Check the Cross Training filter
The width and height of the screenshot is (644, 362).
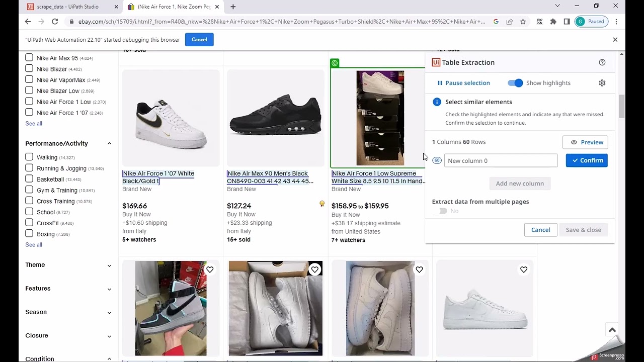click(x=29, y=201)
